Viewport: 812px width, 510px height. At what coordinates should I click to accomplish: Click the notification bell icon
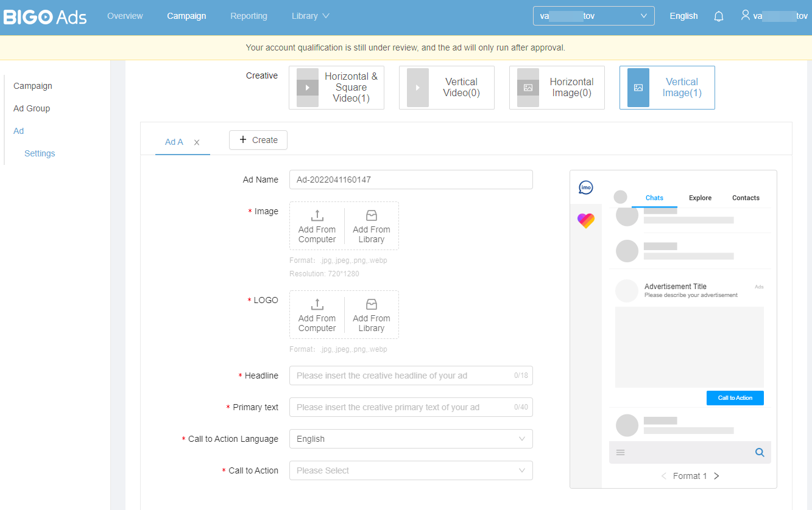point(719,16)
